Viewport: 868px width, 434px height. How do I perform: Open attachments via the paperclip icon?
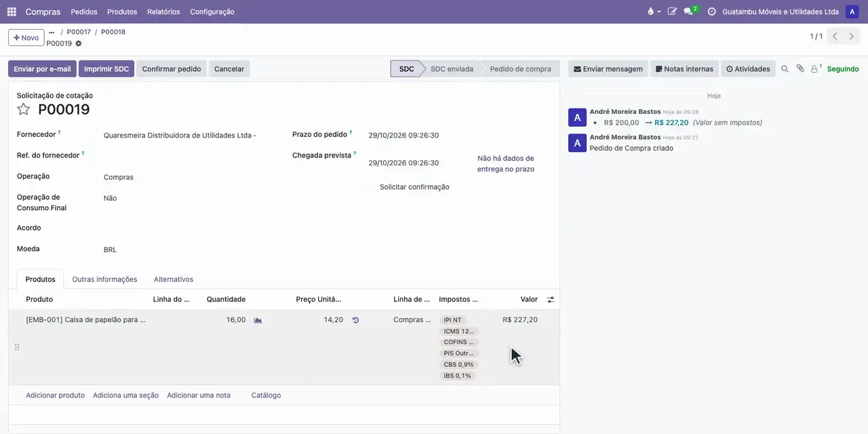click(x=800, y=68)
